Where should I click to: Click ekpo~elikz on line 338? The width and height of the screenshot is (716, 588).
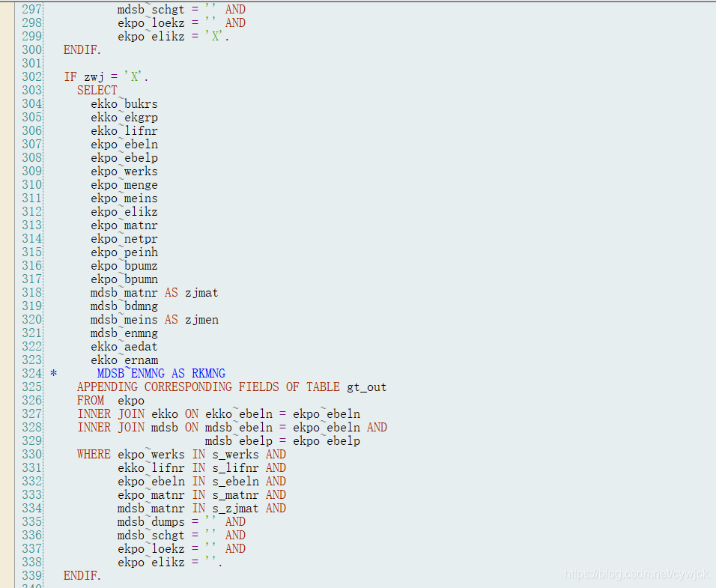[151, 563]
